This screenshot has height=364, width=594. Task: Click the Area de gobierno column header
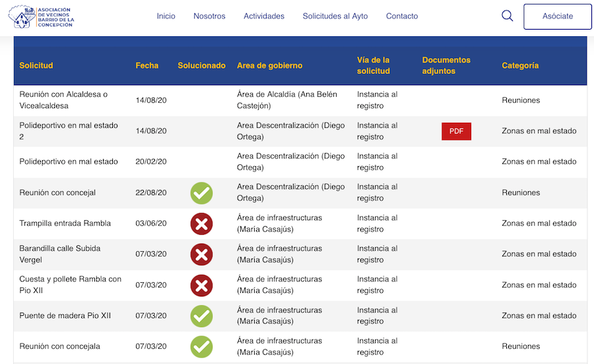(x=269, y=66)
